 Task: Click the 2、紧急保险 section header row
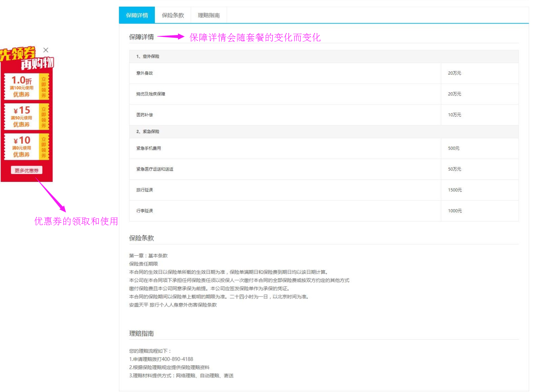click(x=324, y=132)
